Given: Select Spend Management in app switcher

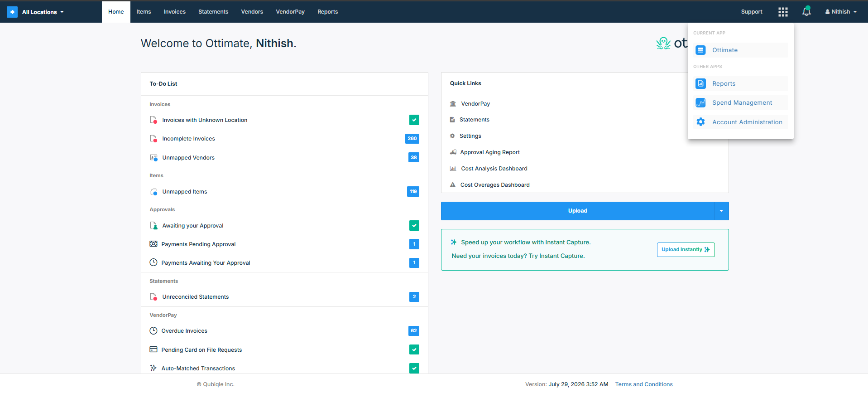Looking at the screenshot, I should coord(741,102).
